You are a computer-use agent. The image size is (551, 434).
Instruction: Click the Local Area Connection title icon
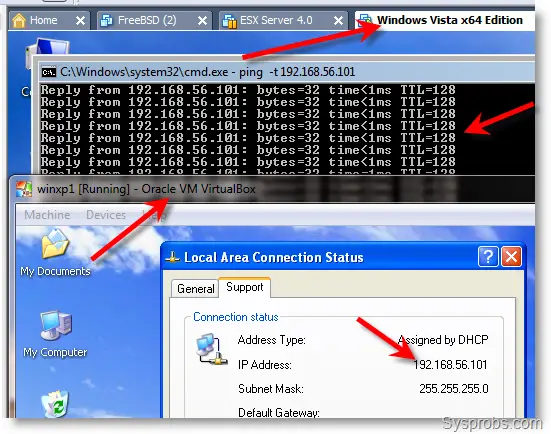click(173, 258)
